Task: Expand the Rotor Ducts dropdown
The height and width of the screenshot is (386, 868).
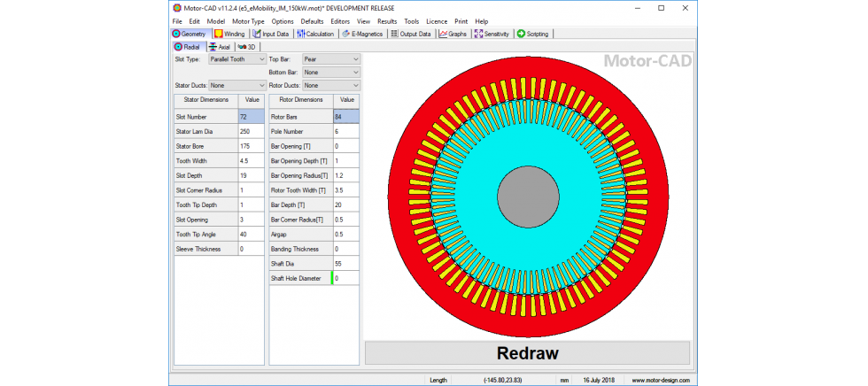Action: click(331, 86)
